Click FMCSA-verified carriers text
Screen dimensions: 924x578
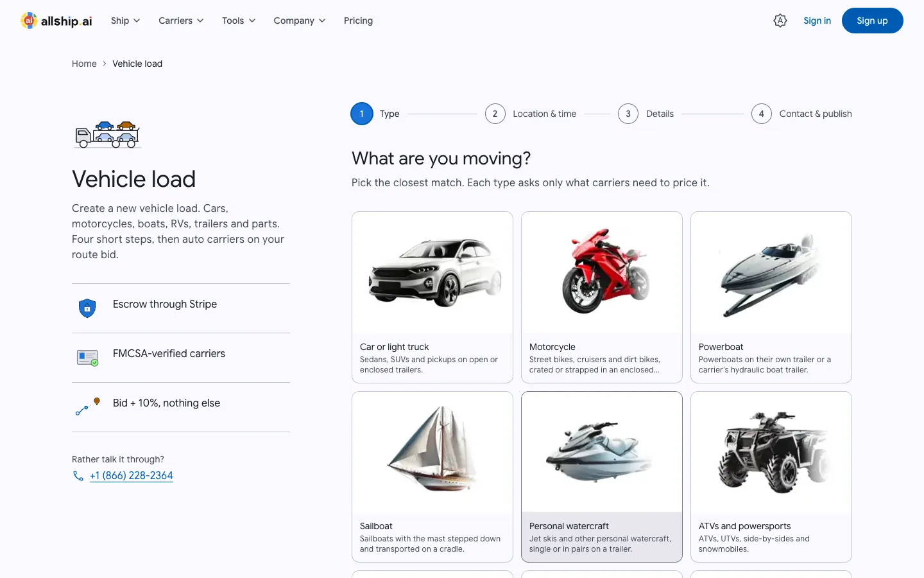pos(169,353)
